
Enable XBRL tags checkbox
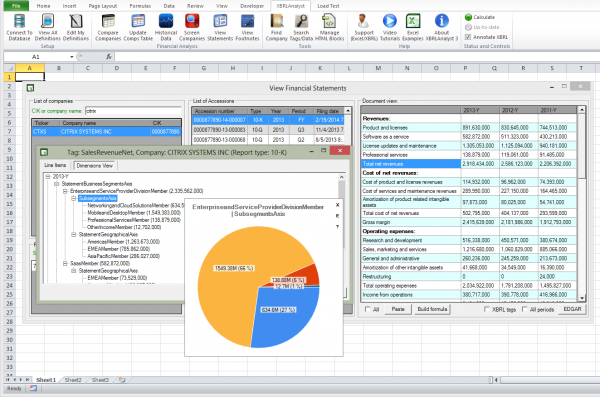tap(487, 309)
